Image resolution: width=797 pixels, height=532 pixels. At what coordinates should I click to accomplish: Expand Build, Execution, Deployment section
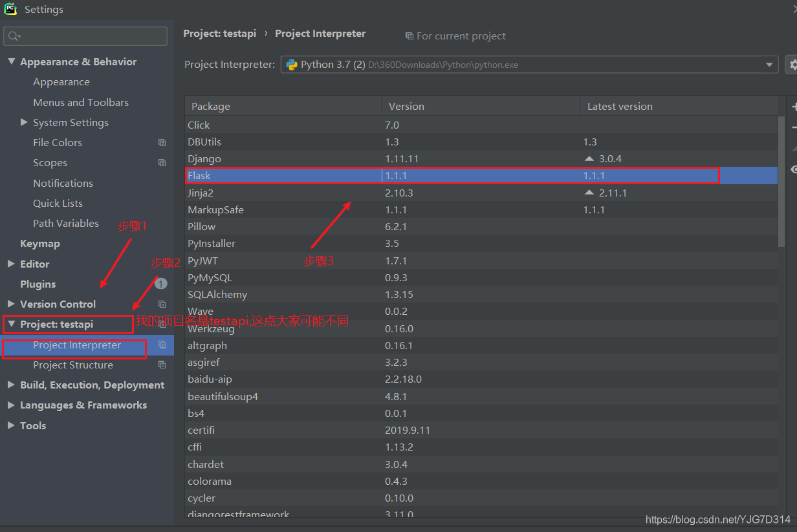[x=11, y=385]
